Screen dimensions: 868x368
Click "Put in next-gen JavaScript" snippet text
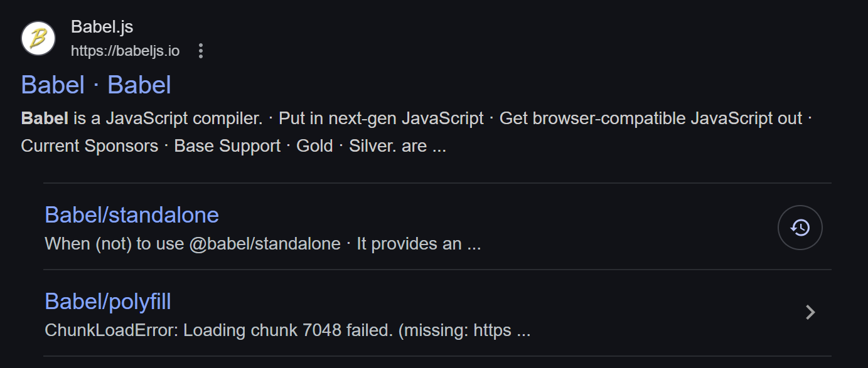click(381, 118)
